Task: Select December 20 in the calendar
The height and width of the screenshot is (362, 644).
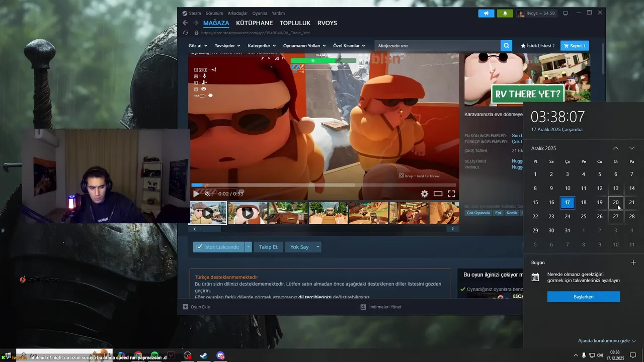Action: coord(616,202)
